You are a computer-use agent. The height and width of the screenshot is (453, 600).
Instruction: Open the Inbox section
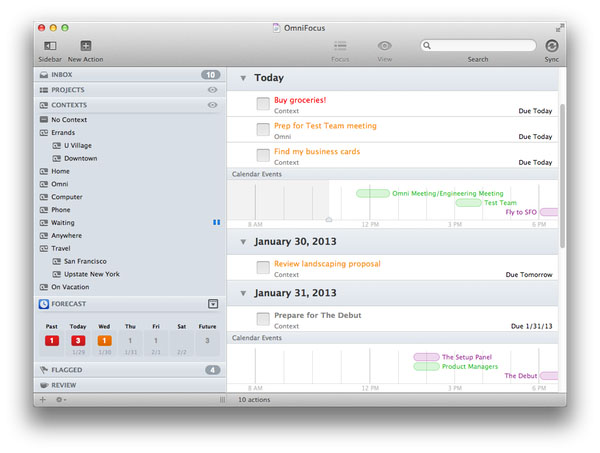click(x=130, y=75)
